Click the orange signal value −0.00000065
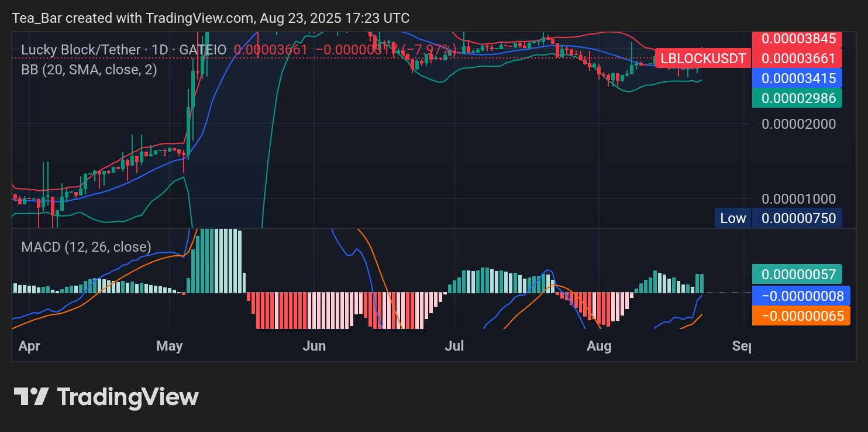Viewport: 868px width, 432px height. pos(801,316)
